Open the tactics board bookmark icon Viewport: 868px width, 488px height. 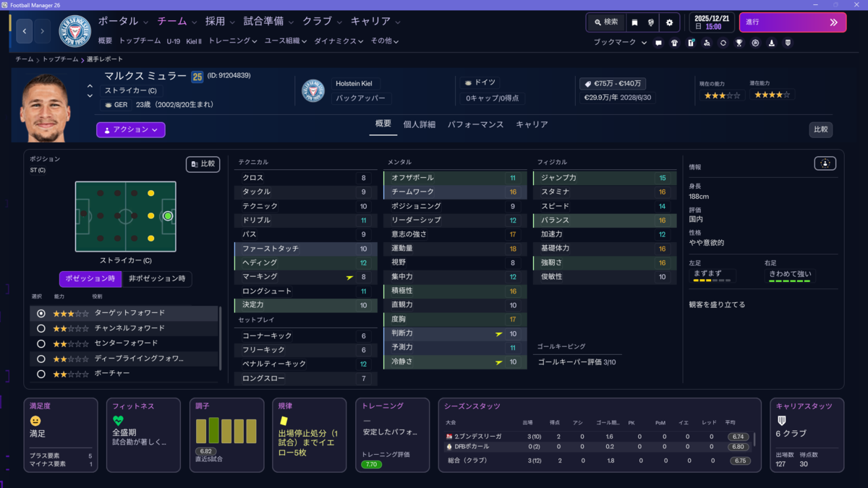pos(691,43)
